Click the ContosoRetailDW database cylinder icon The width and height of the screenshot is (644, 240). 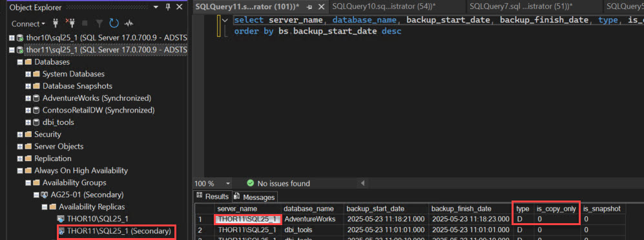(36, 111)
